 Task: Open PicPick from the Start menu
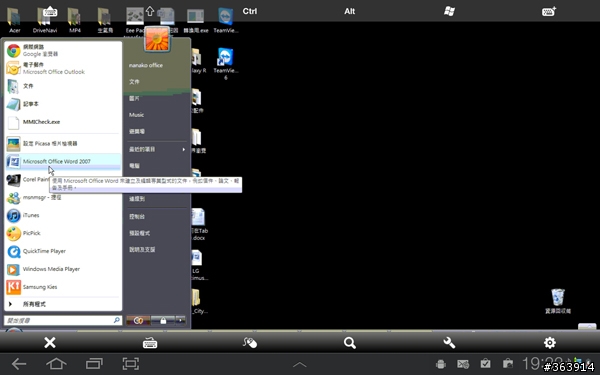point(63,233)
